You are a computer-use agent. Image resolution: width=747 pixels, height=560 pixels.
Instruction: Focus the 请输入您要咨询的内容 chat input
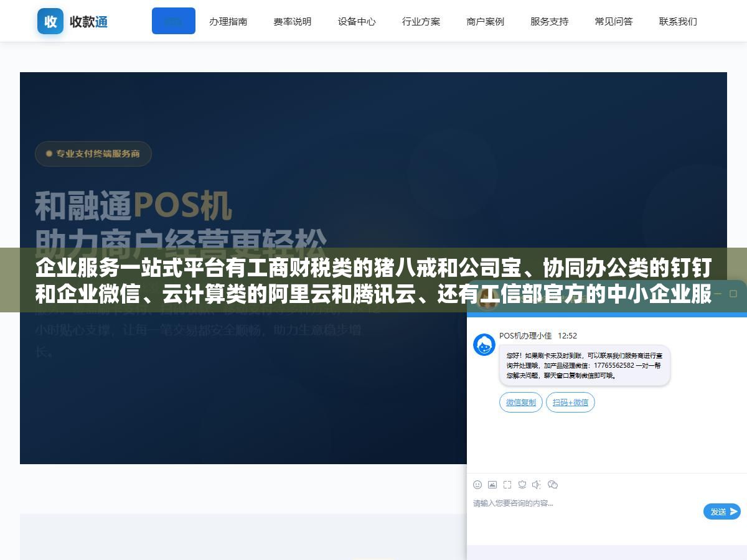tap(585, 510)
